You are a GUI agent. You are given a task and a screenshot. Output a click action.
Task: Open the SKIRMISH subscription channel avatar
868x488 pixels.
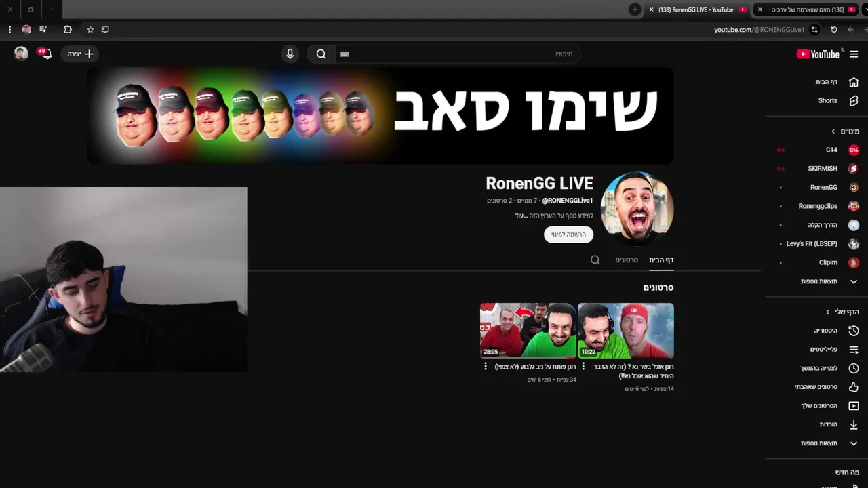[x=854, y=169]
